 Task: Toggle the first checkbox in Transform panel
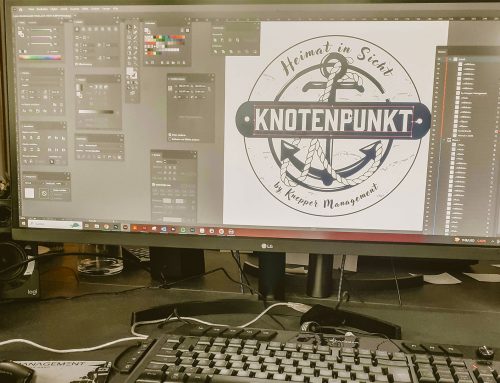170,135
